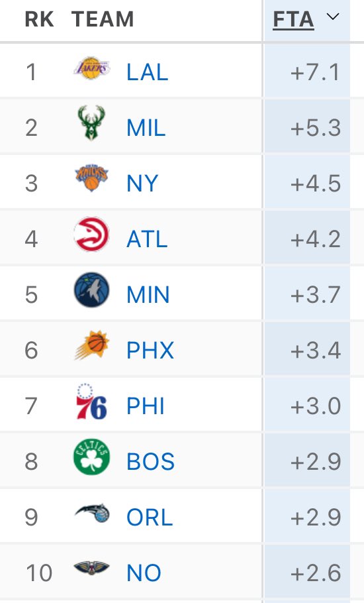Click the Orlando Magic logo

pos(92,513)
